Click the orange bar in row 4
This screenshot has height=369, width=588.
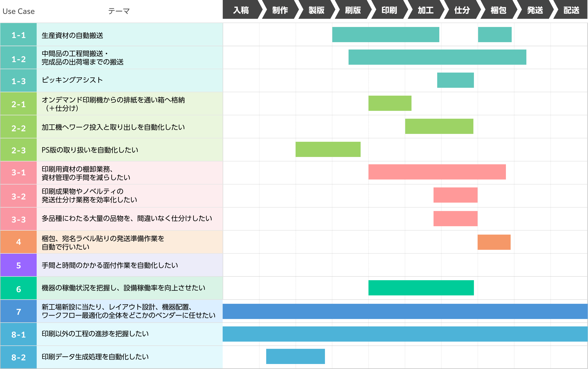(x=494, y=242)
